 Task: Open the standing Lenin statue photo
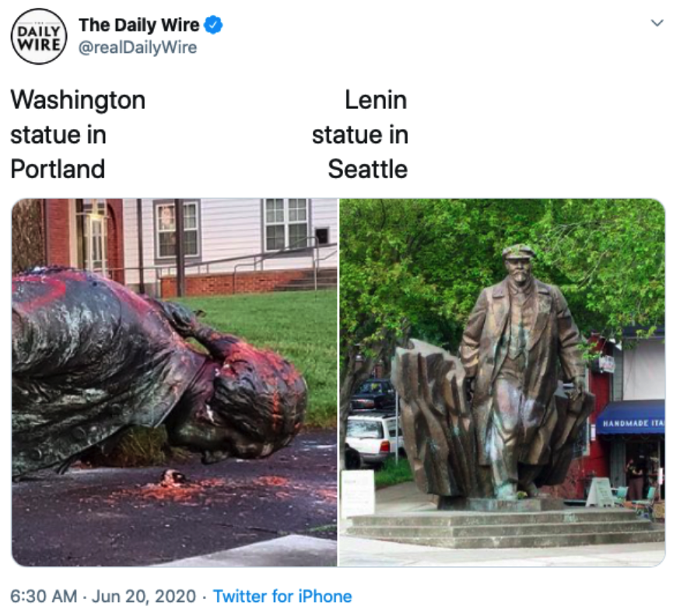502,382
